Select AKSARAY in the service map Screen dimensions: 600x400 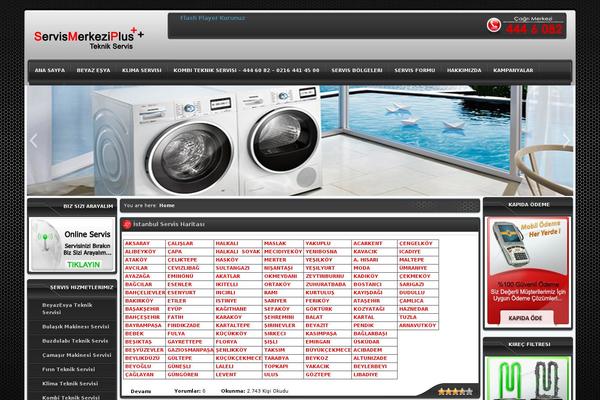coord(137,243)
